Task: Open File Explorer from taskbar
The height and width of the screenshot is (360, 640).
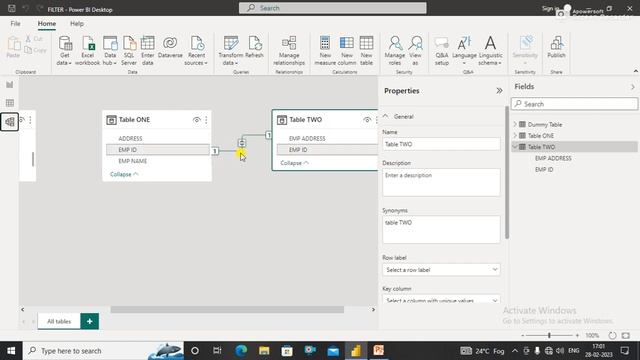Action: [264, 351]
